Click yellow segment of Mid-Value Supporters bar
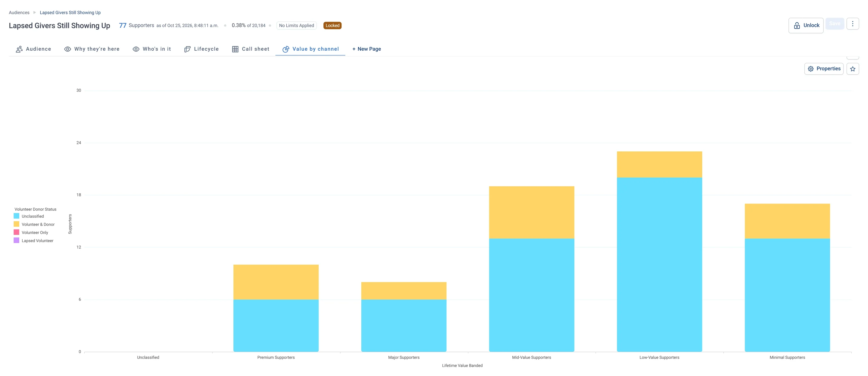The width and height of the screenshot is (868, 376). (531, 213)
